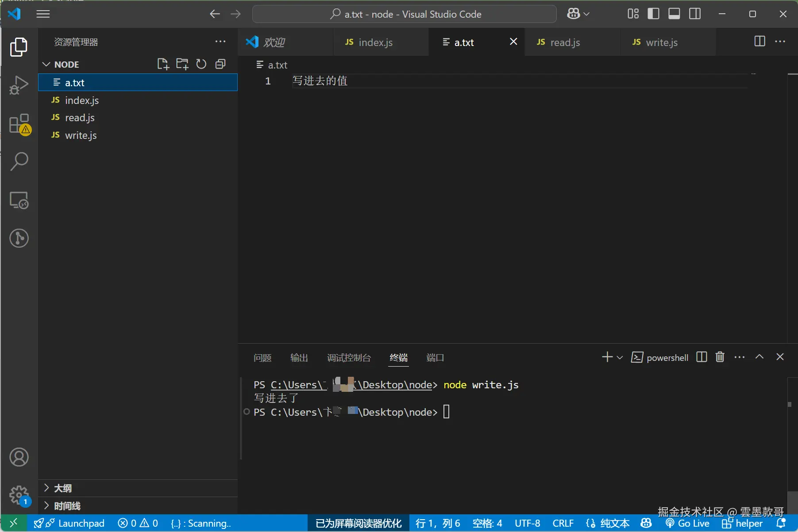Open notifications bell in status bar
Screen dimensions: 798x532
pos(781,523)
